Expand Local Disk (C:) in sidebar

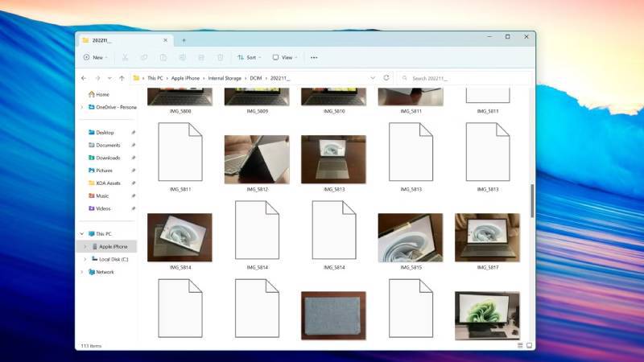point(85,259)
